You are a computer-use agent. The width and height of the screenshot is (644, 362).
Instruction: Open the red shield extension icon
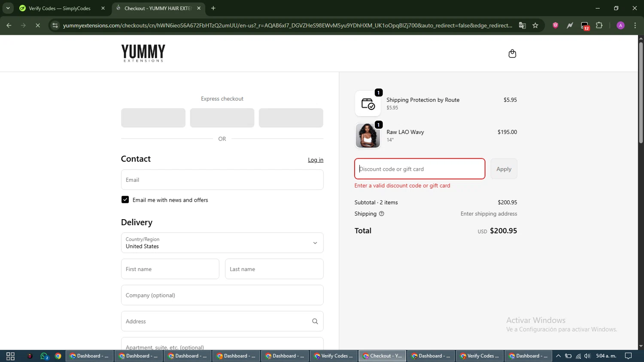coord(555,25)
